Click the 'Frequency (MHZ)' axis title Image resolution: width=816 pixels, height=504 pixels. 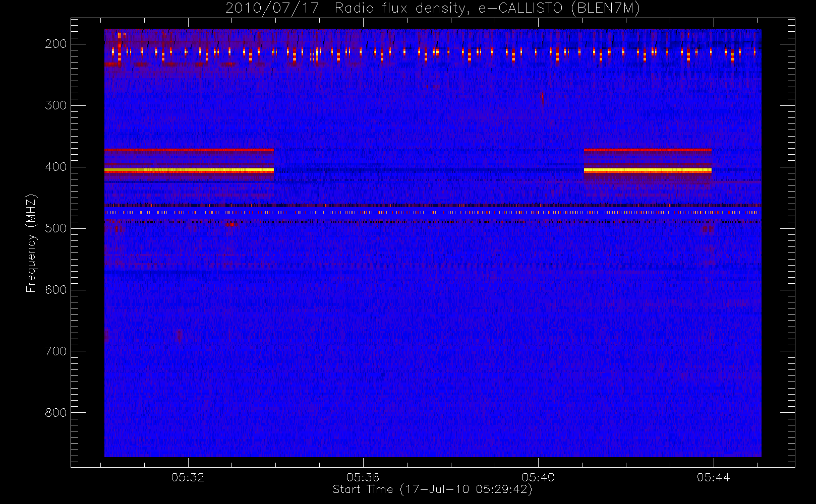(x=31, y=243)
